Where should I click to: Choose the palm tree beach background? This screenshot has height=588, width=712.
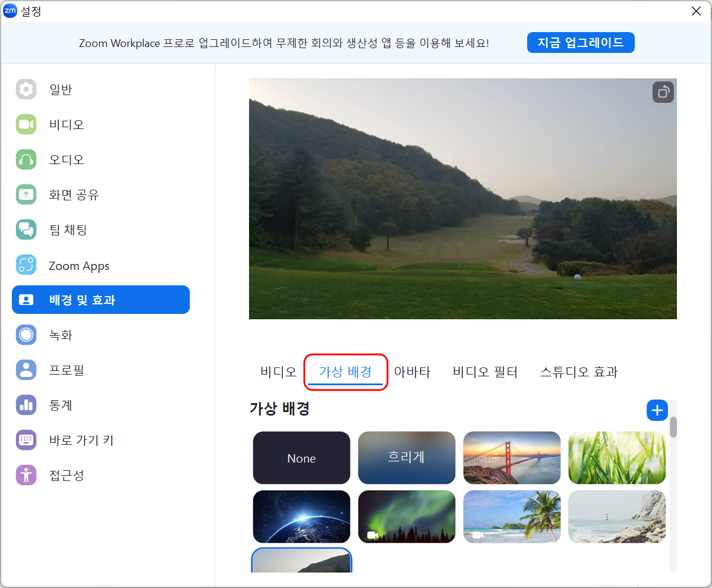click(512, 517)
